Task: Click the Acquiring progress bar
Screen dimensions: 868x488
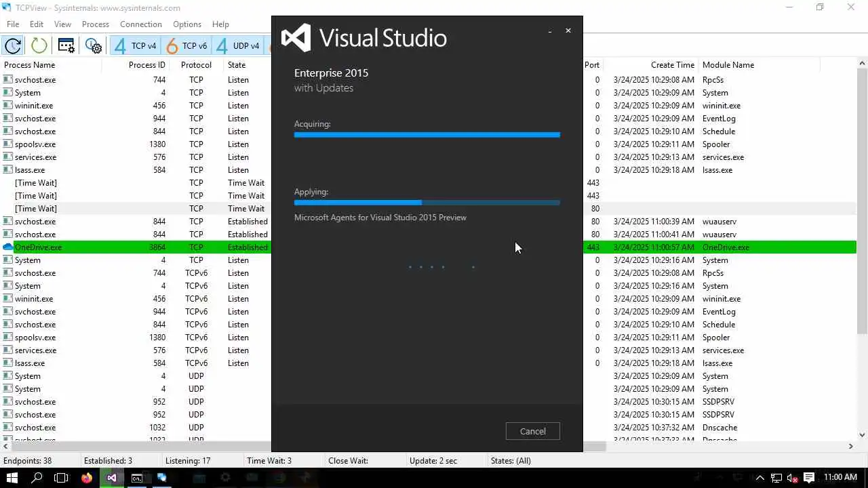Action: coord(427,135)
